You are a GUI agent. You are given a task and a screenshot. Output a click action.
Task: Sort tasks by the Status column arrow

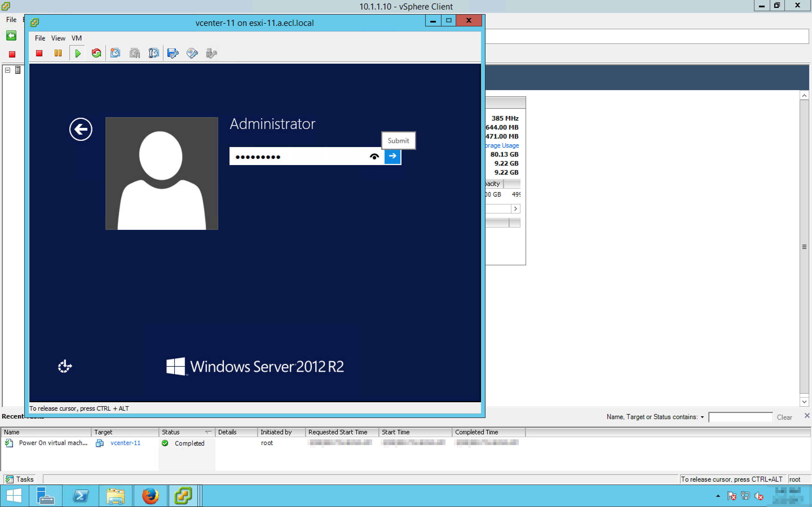click(208, 432)
